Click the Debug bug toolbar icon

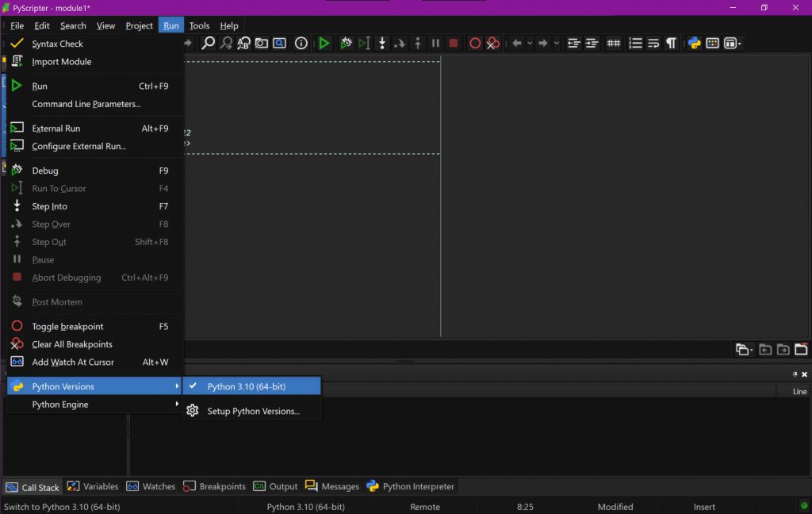[346, 43]
